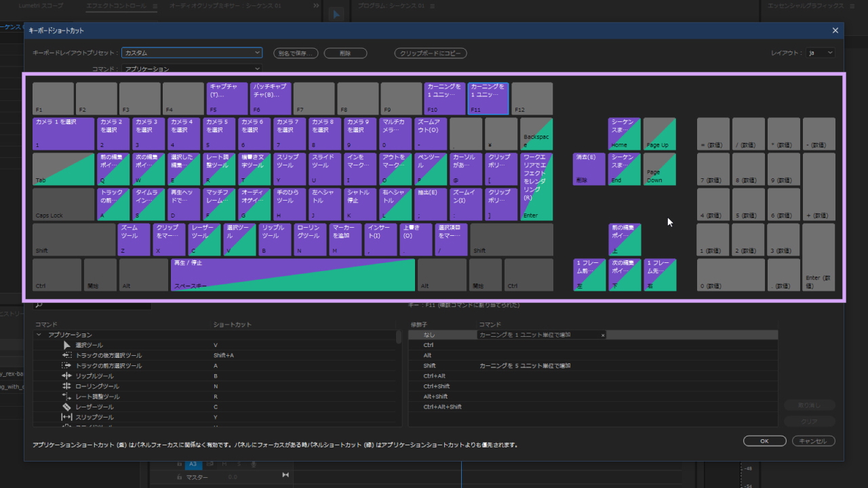Select the カメラ 1 を選択 key
Viewport: 868px width, 488px height.
64,134
